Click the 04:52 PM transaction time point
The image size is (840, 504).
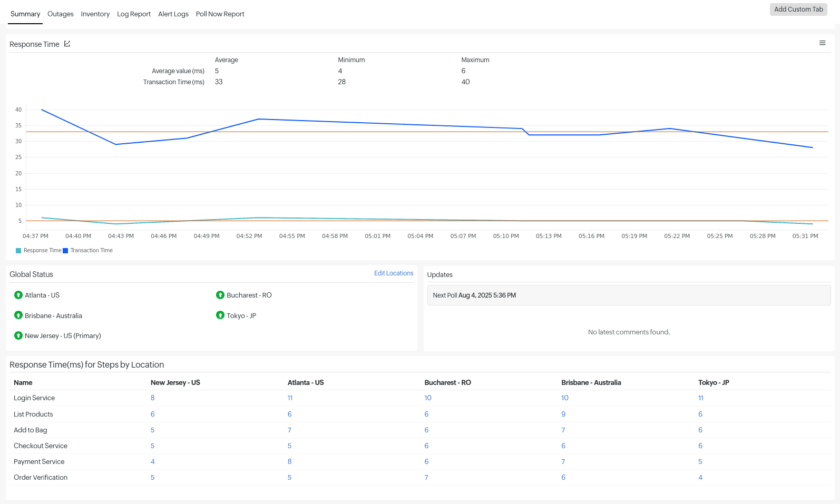[258, 119]
